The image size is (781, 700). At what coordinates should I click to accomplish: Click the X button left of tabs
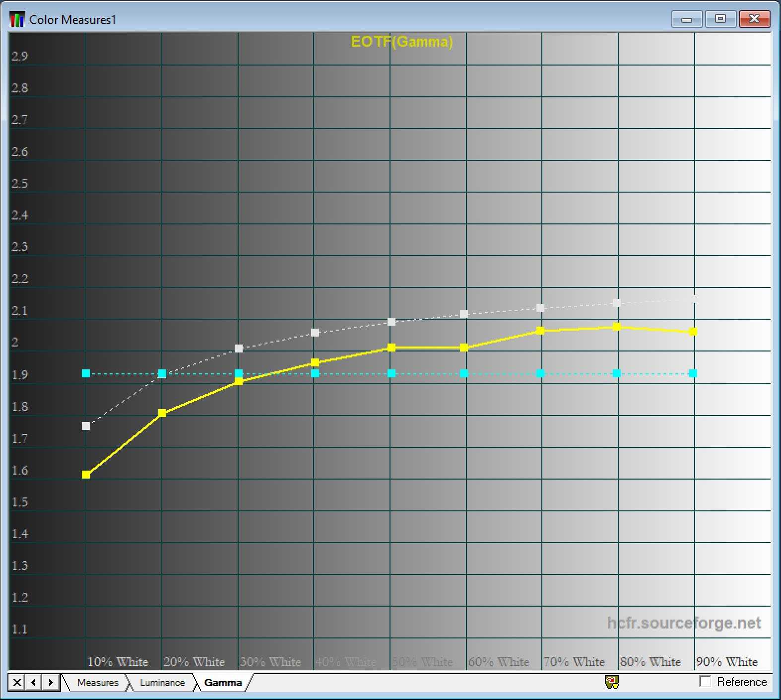[17, 683]
